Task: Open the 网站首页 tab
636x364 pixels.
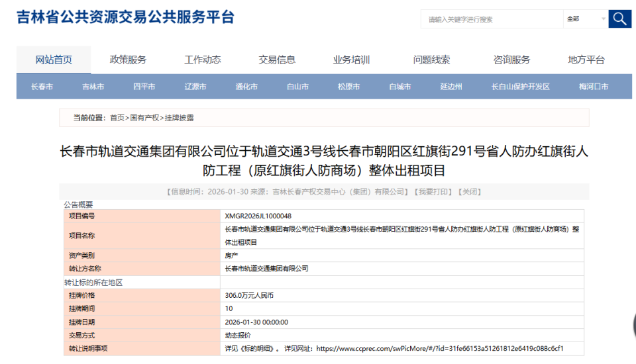Action: 54,60
